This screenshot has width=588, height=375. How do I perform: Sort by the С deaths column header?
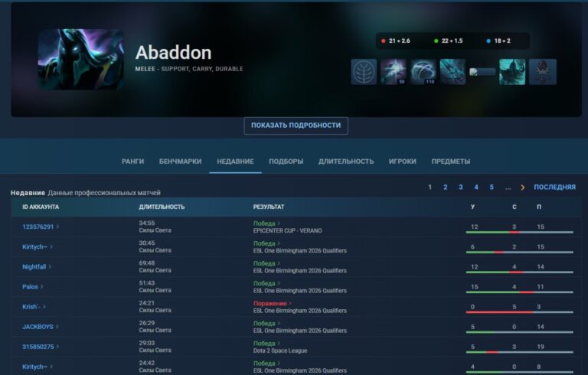click(514, 207)
